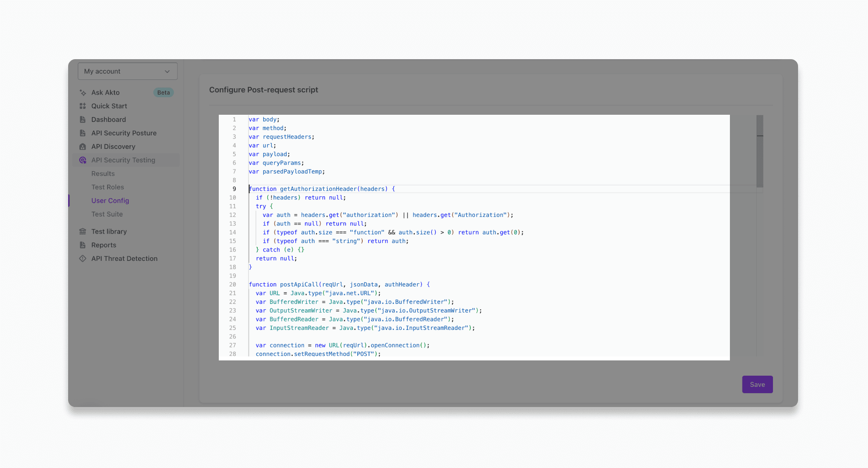Click the API Threat Detection shield icon
Screen dimensions: 868x468
click(82, 258)
